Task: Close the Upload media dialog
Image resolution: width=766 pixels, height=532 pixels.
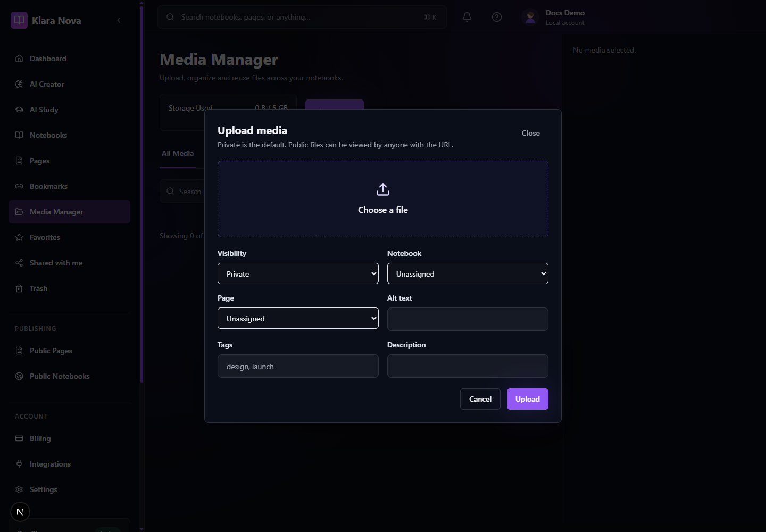Action: (x=530, y=133)
